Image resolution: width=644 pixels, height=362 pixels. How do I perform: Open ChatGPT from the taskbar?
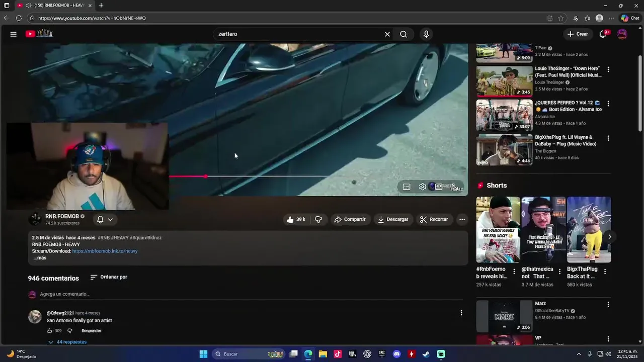point(367,354)
